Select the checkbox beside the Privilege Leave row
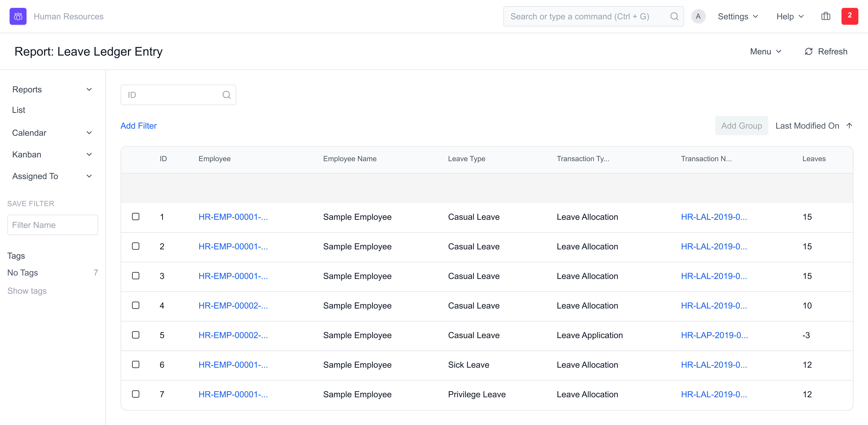Image resolution: width=868 pixels, height=425 pixels. [136, 394]
